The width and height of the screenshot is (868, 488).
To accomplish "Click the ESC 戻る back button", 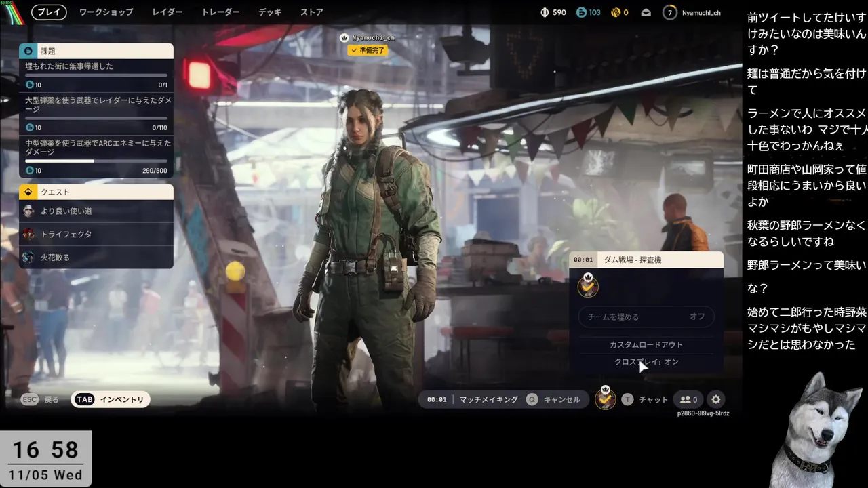I will tap(40, 399).
